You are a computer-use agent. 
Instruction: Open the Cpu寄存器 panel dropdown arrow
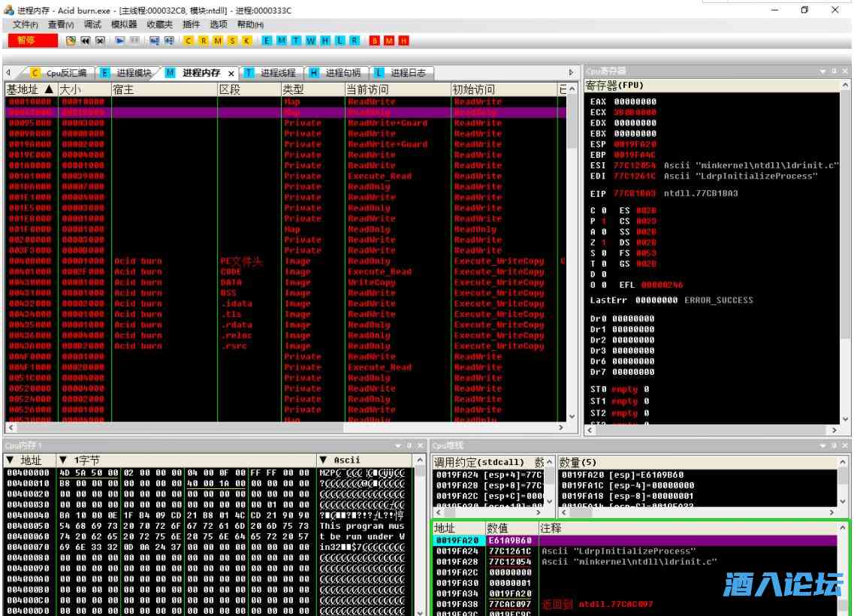(823, 71)
